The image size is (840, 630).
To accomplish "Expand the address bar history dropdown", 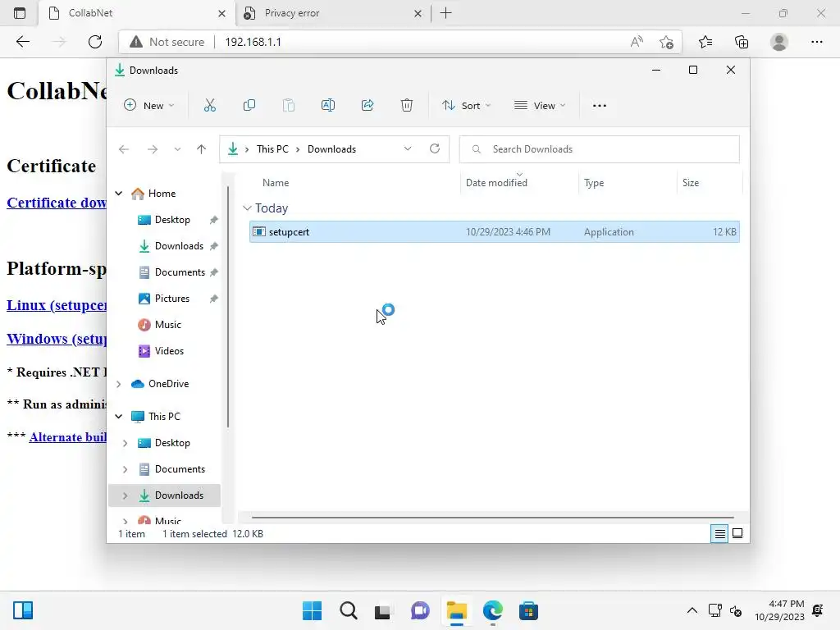I will point(408,149).
